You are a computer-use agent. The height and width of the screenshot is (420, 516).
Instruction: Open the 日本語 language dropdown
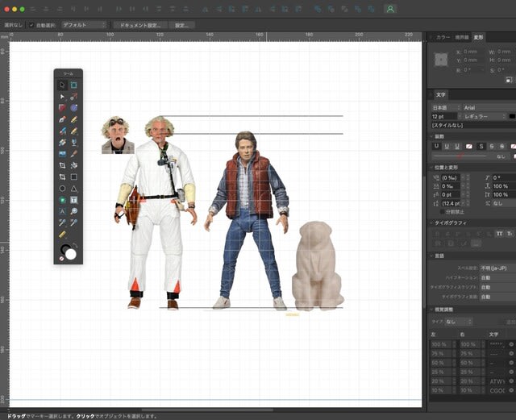tap(446, 108)
